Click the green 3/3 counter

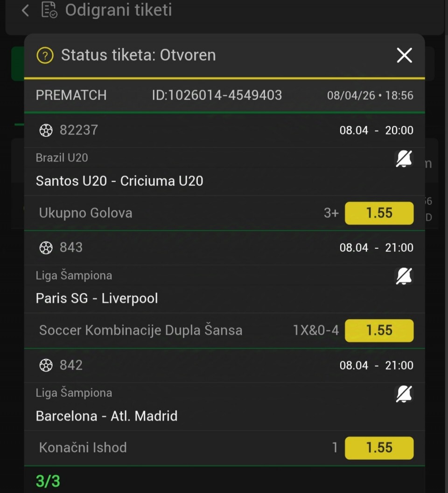point(48,481)
